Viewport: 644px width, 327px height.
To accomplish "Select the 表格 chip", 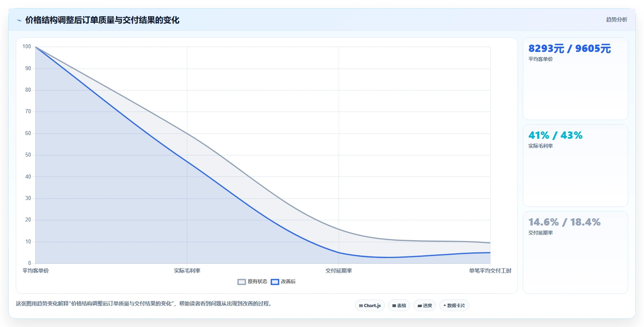I will coord(399,305).
